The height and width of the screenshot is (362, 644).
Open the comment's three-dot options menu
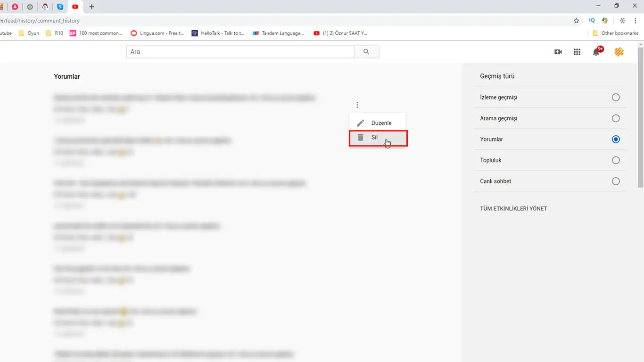(x=357, y=105)
